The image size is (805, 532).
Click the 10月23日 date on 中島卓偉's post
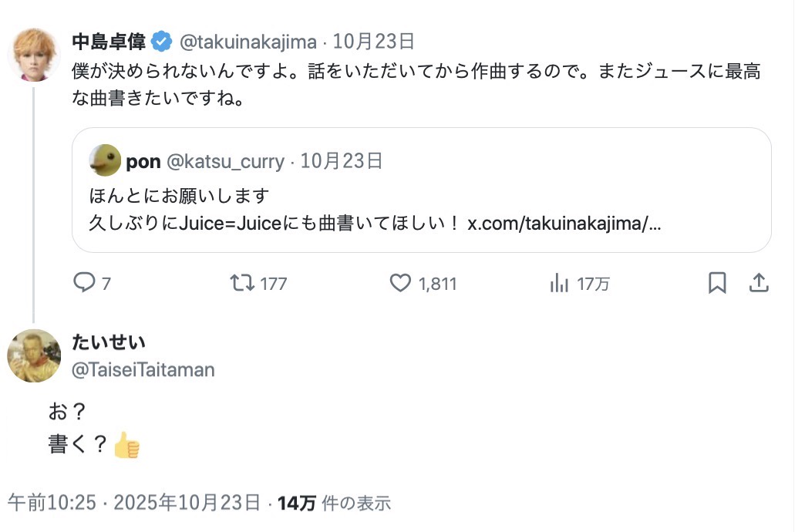click(374, 41)
